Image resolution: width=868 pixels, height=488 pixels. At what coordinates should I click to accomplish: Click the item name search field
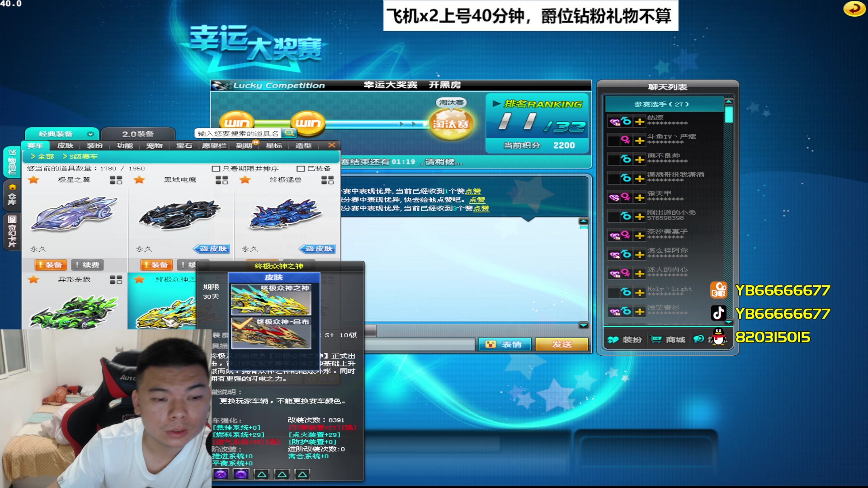(238, 133)
